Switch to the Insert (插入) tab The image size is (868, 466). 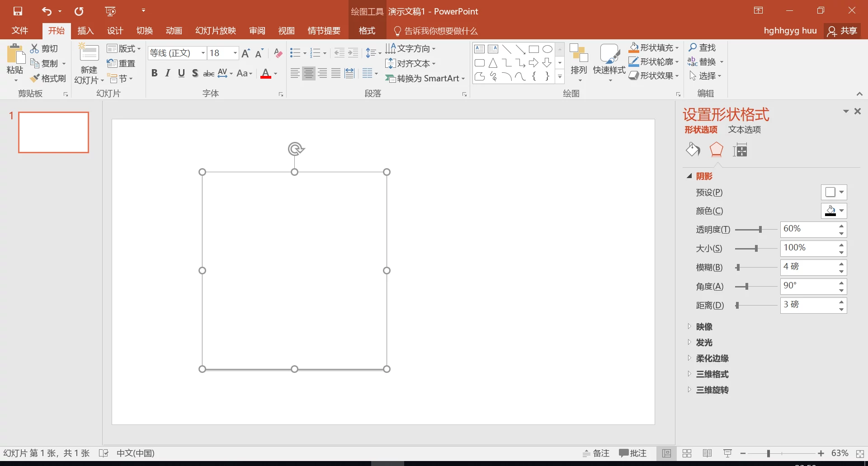click(x=85, y=31)
